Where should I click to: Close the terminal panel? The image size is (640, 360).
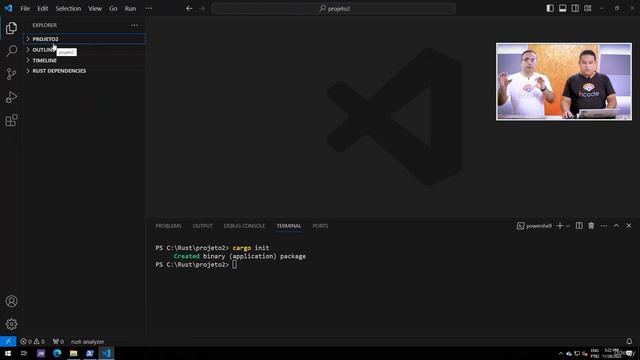(x=629, y=226)
